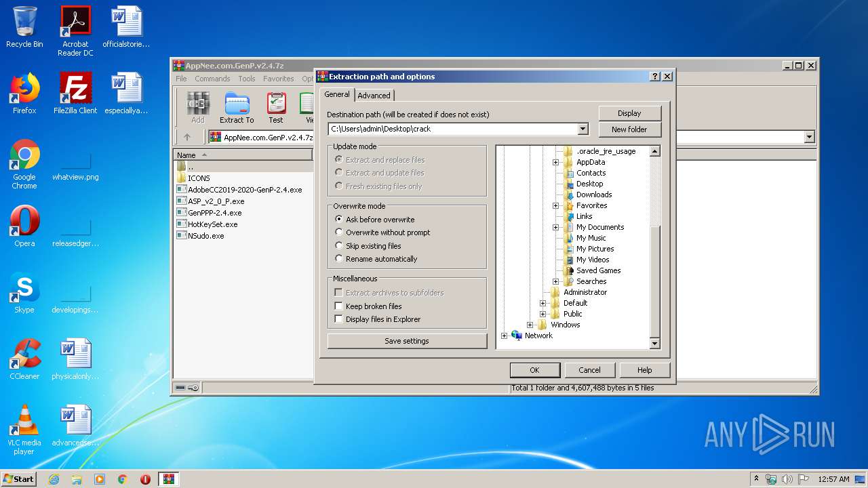Expand the Searches tree node
Viewport: 868px width, 488px height.
point(555,281)
